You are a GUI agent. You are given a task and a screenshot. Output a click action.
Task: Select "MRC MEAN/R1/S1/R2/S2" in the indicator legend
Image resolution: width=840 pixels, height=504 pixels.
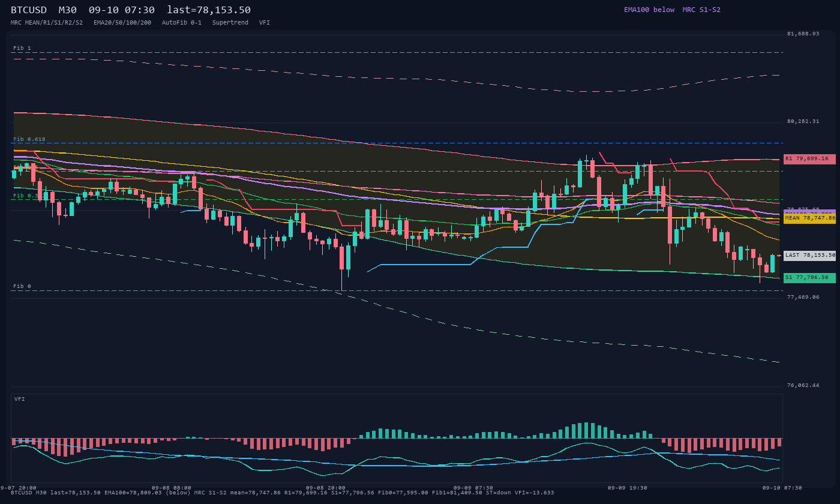coord(47,23)
